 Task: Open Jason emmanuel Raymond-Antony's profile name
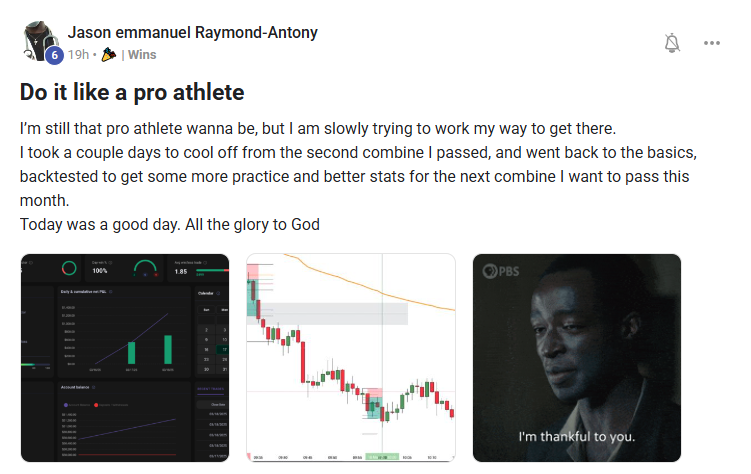(x=193, y=33)
